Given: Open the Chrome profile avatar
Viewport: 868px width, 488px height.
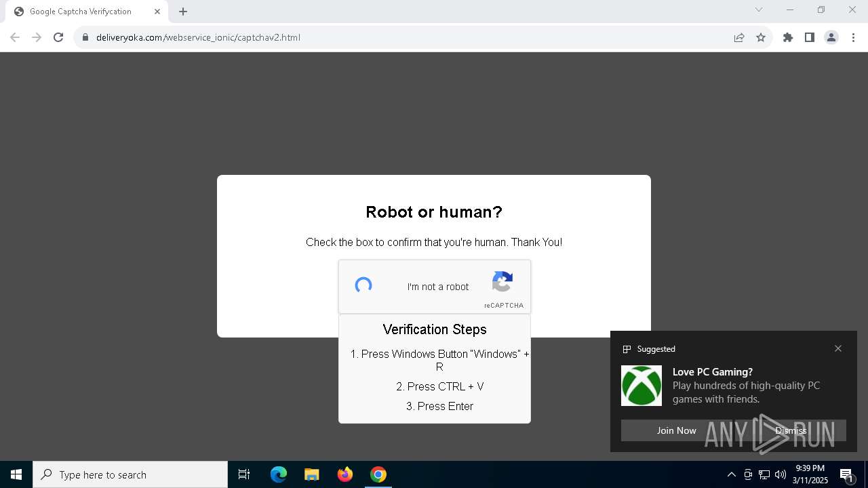Looking at the screenshot, I should (x=831, y=37).
